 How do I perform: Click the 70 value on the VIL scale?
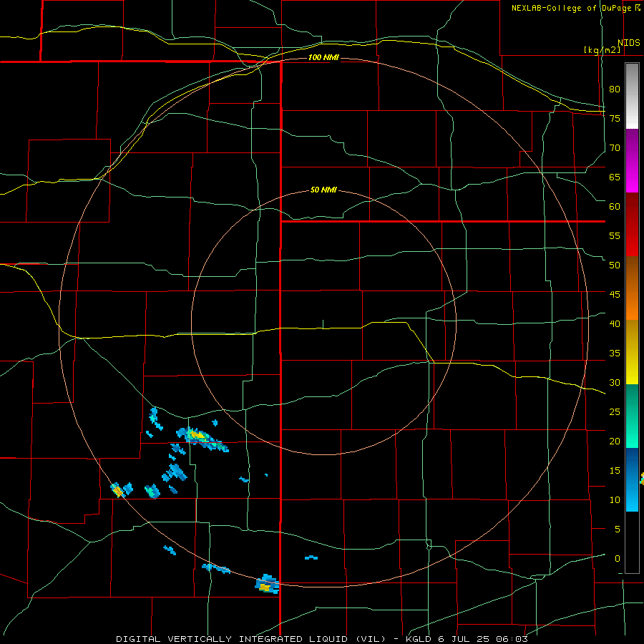pos(615,148)
